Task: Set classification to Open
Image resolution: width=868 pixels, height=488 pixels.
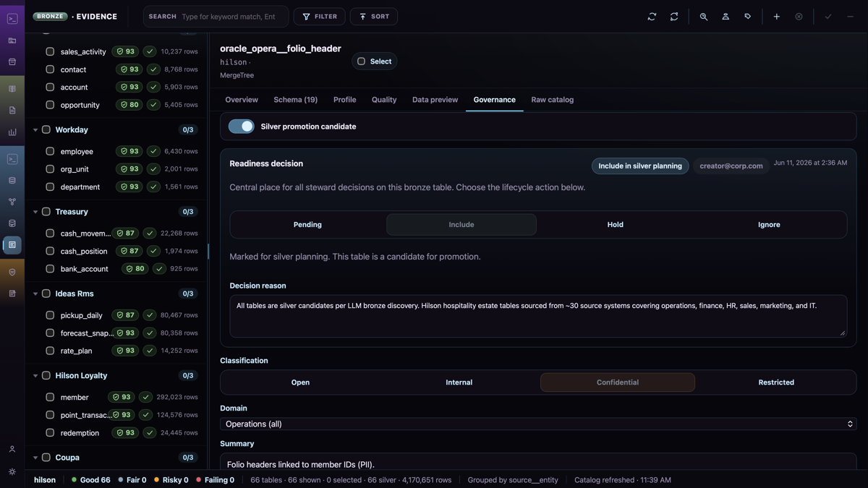Action: 300,382
